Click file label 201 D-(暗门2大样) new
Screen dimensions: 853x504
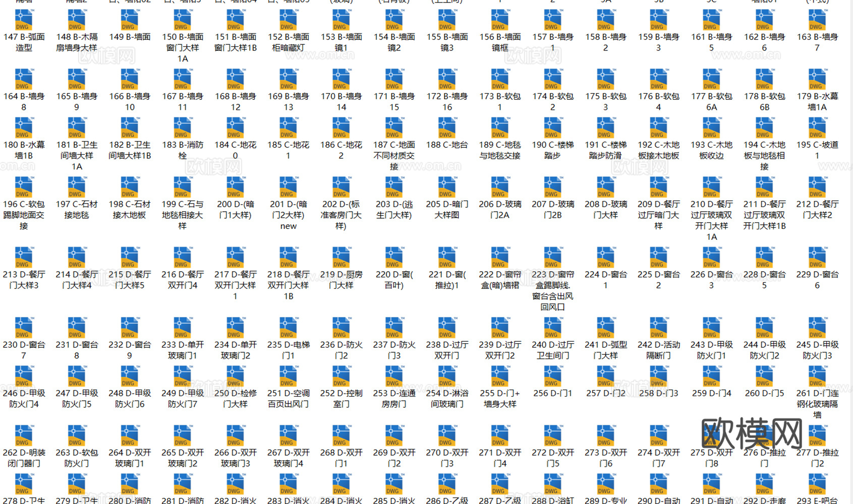tap(288, 215)
